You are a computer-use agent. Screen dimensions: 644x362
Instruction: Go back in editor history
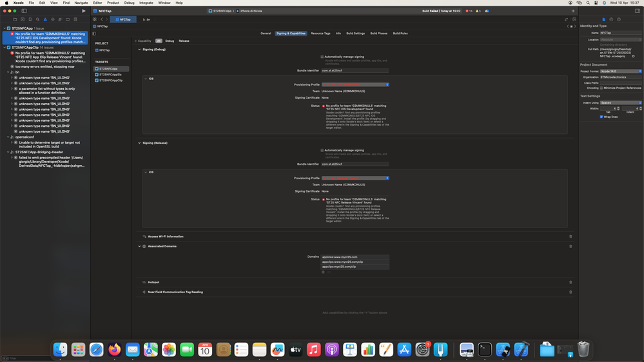101,19
